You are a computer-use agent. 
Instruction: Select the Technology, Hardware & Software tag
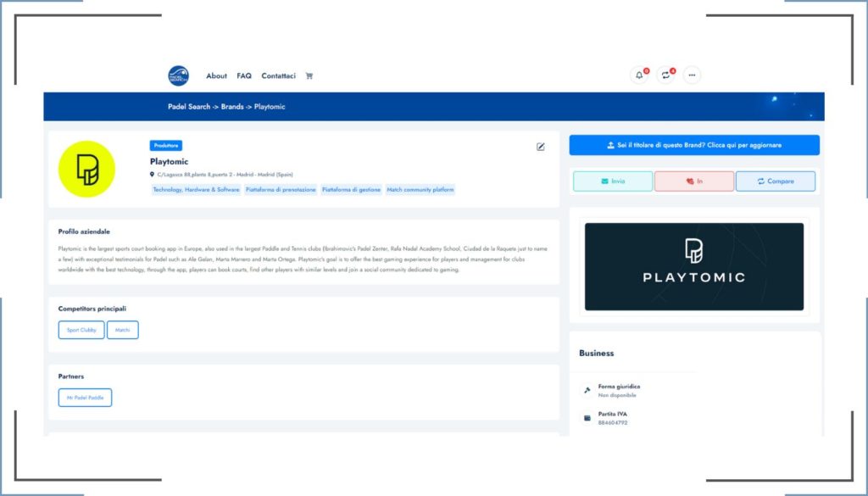196,190
